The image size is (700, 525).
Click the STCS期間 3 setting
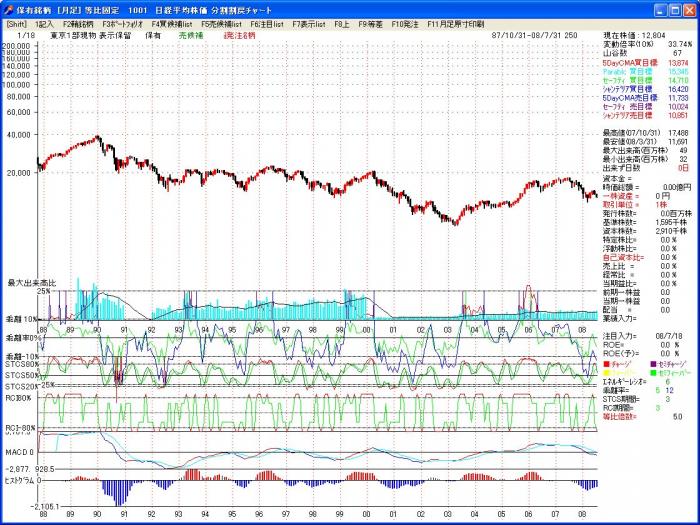(636, 399)
